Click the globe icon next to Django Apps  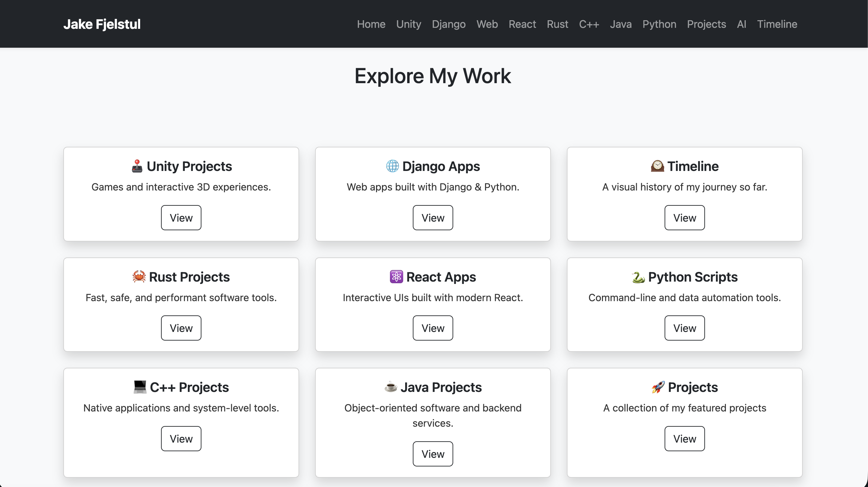click(x=392, y=166)
